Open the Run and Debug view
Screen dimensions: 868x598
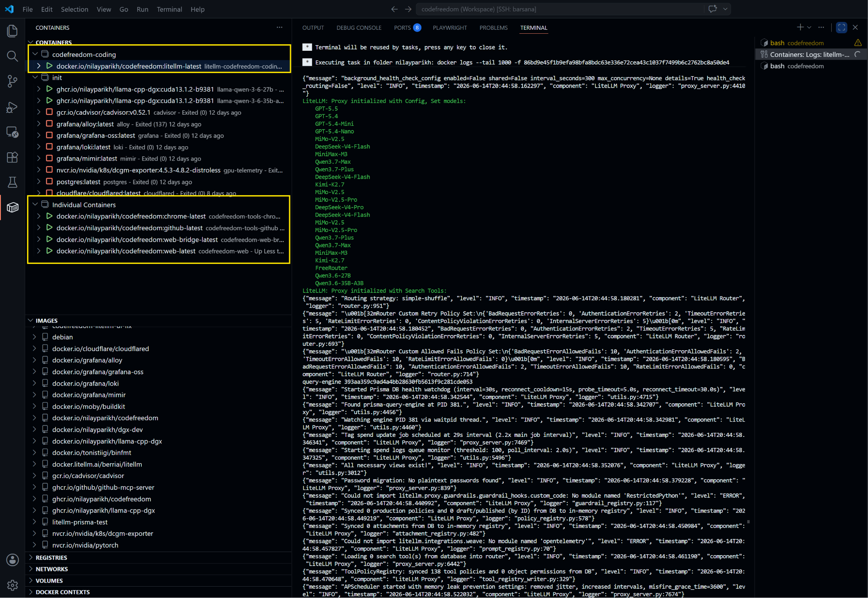[x=12, y=107]
